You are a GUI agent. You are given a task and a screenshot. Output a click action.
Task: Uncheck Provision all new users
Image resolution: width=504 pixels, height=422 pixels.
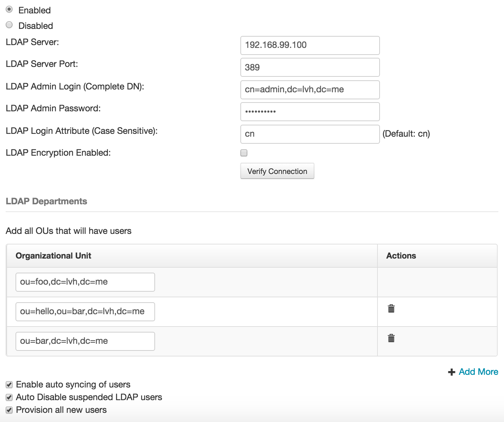click(9, 410)
